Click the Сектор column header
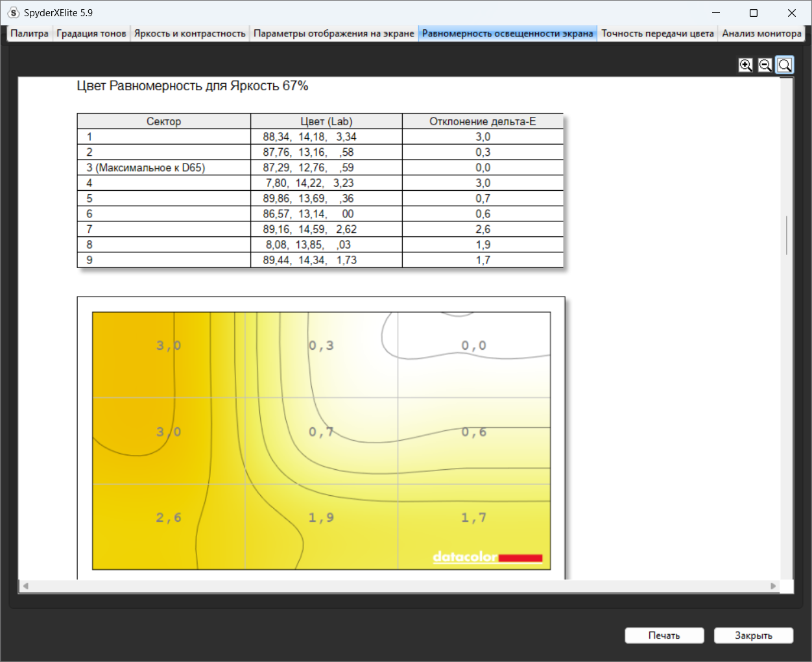Image resolution: width=812 pixels, height=662 pixels. [164, 121]
